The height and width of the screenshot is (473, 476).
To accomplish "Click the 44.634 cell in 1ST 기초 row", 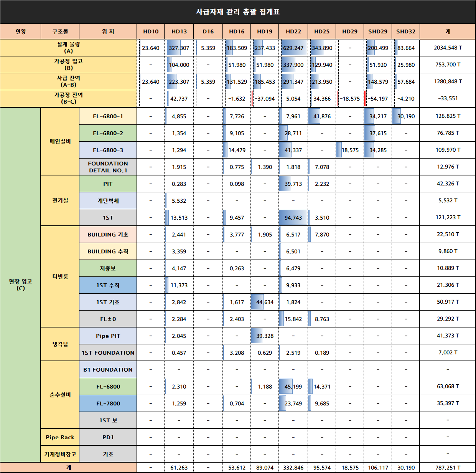I will tap(265, 302).
